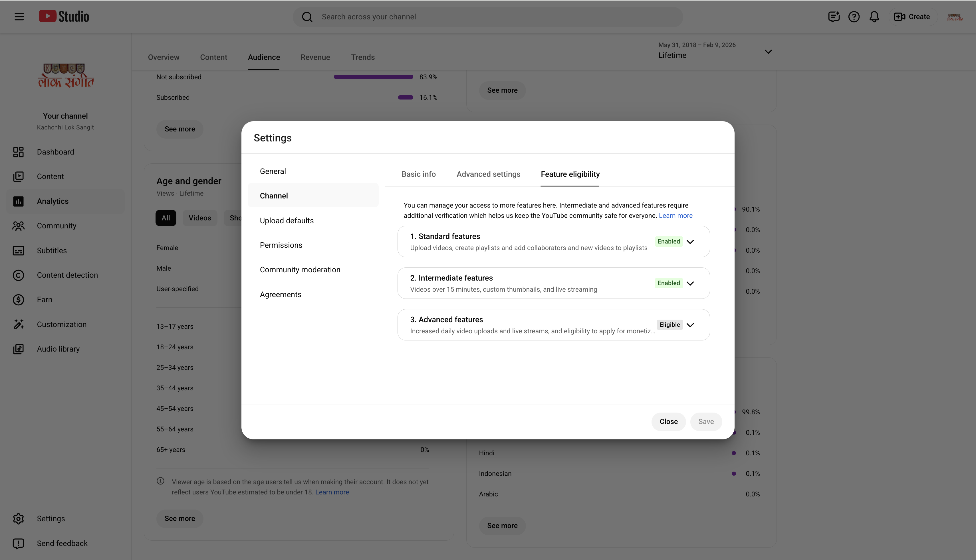Viewport: 976px width, 560px height.
Task: Click the Indonesian language row
Action: [619, 473]
